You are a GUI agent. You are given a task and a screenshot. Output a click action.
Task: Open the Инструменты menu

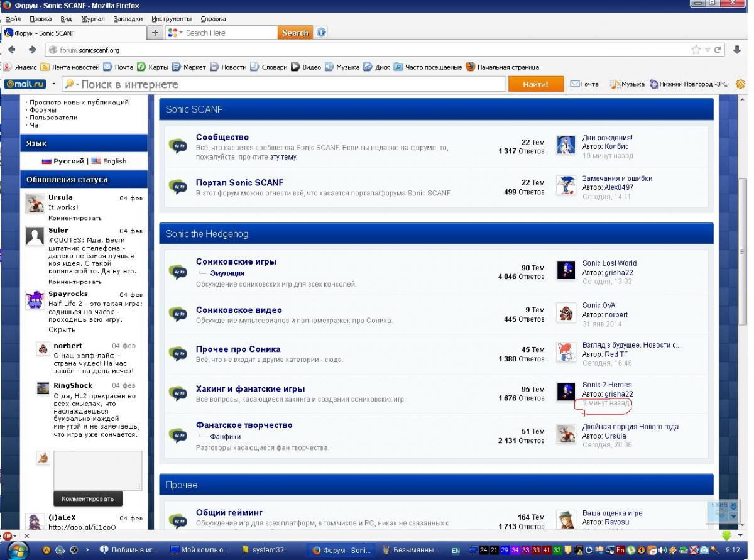(x=172, y=19)
